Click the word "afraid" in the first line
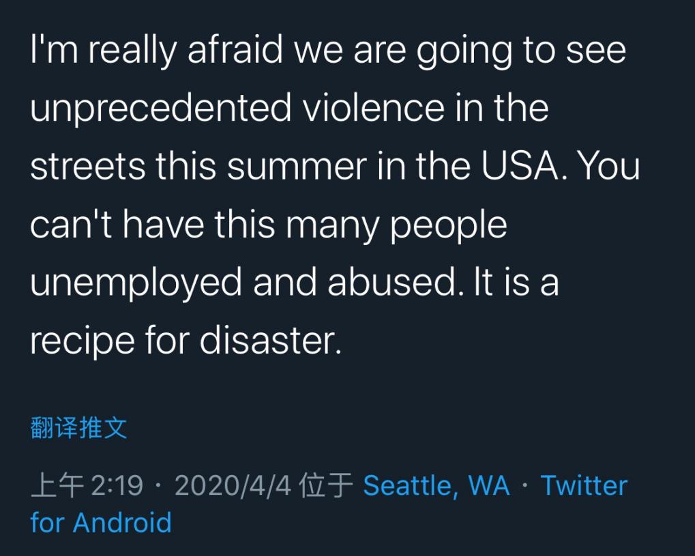The image size is (695, 556). [x=235, y=49]
